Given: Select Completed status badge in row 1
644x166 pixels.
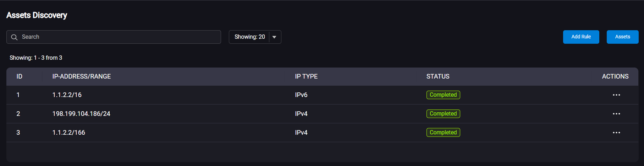Looking at the screenshot, I should (443, 95).
